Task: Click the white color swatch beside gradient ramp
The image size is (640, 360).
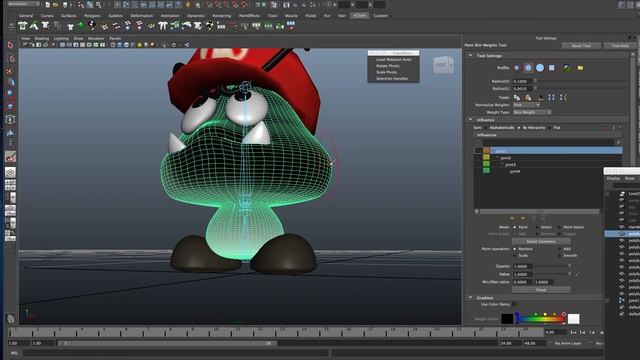Action: (573, 318)
